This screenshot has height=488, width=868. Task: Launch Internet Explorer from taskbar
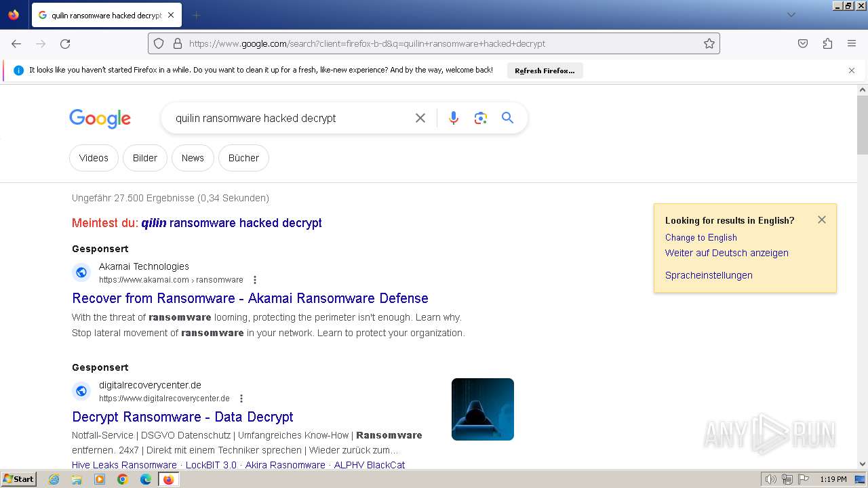tap(54, 479)
